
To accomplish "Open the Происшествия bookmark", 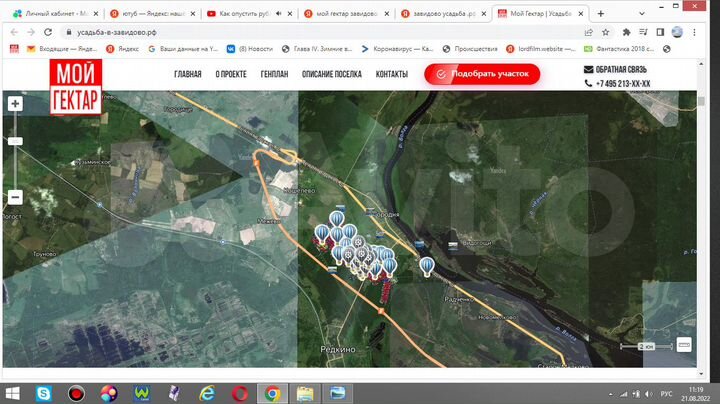I will (470, 49).
